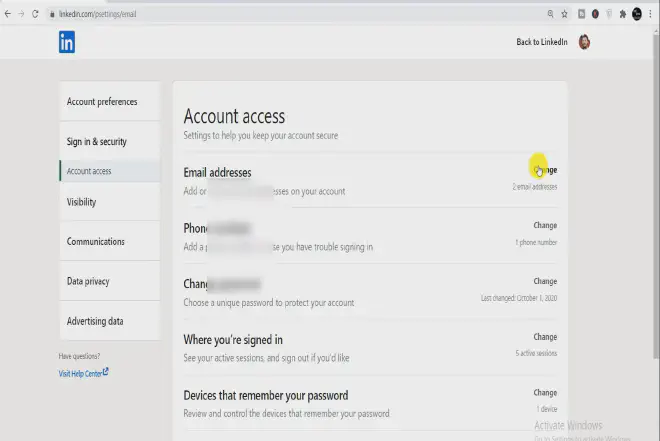The height and width of the screenshot is (441, 660).
Task: Click the Email addresses heading
Action: tap(217, 173)
